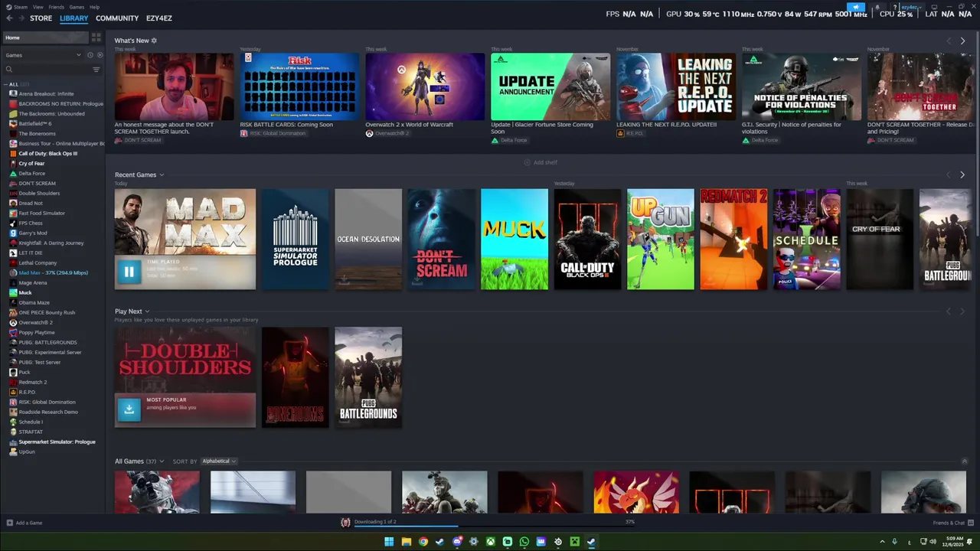Collapse the ALL games group
Image resolution: width=980 pixels, height=551 pixels.
[5, 84]
